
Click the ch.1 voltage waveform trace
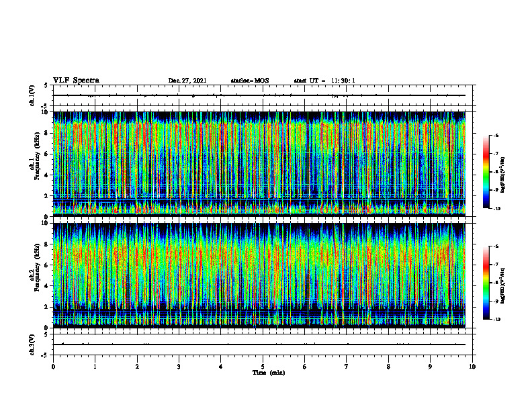[x=259, y=95]
